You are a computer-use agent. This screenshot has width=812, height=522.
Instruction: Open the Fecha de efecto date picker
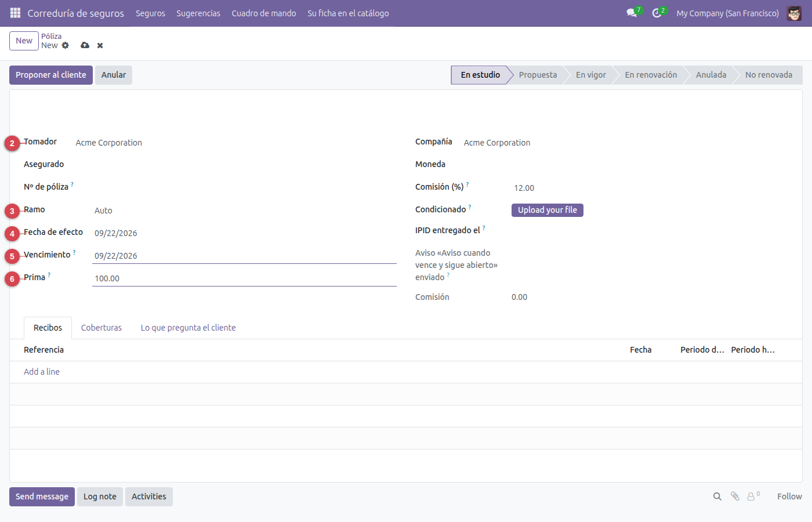click(x=244, y=233)
